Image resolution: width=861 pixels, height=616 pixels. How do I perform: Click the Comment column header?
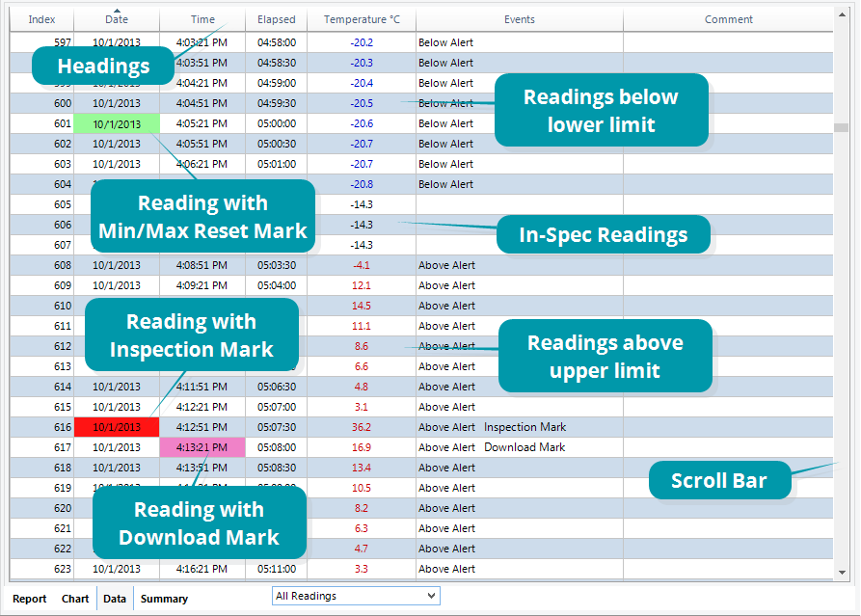tap(729, 19)
